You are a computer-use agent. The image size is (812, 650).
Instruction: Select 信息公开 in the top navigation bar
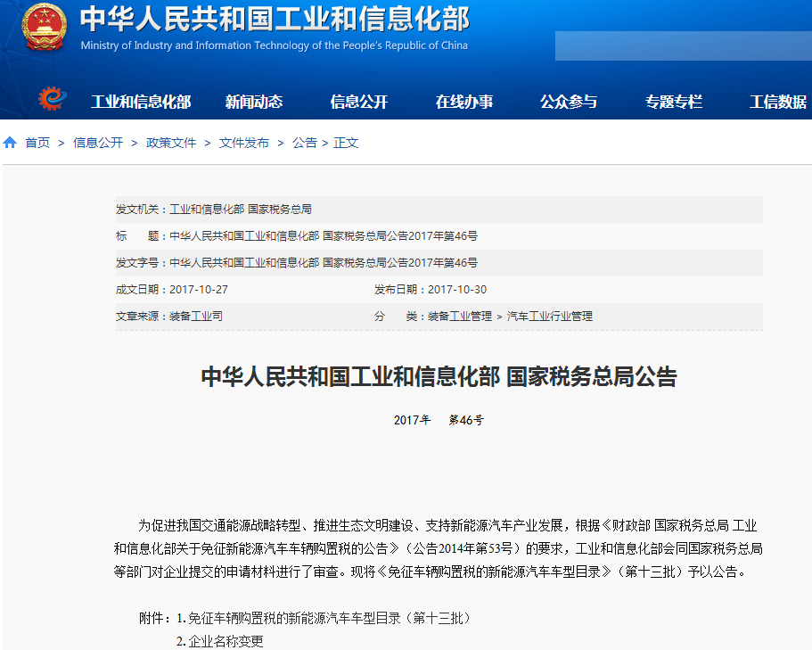(358, 101)
